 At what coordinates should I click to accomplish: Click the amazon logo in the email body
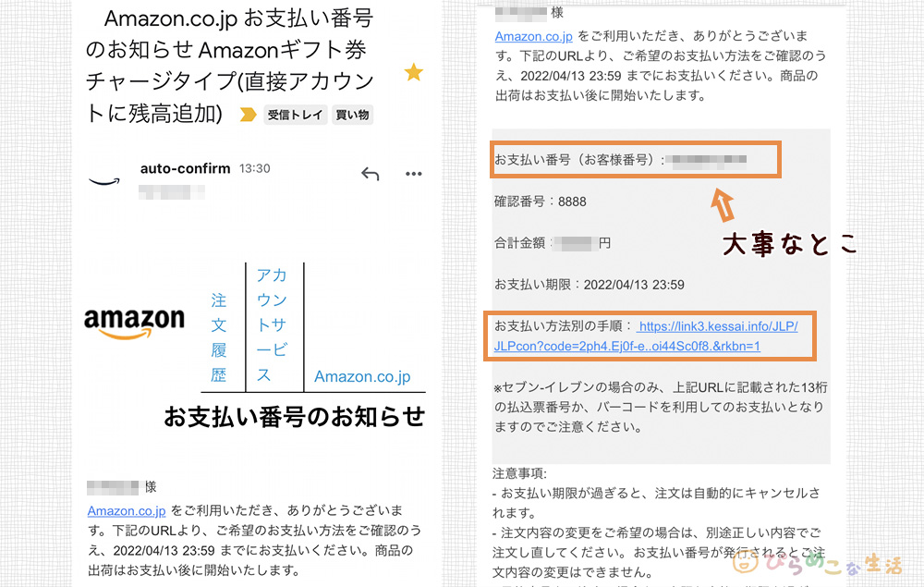point(134,323)
